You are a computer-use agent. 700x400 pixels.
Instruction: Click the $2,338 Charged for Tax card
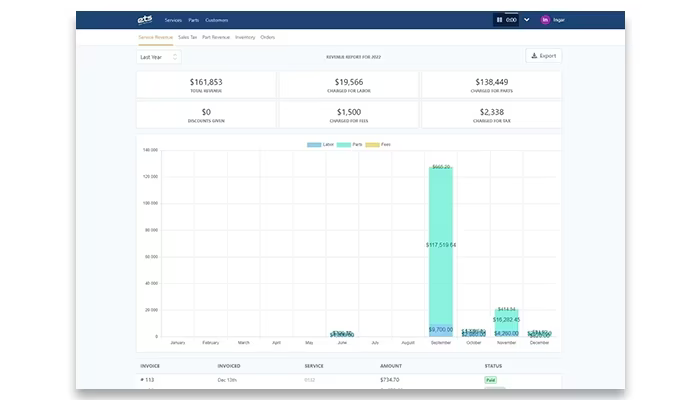(x=492, y=115)
